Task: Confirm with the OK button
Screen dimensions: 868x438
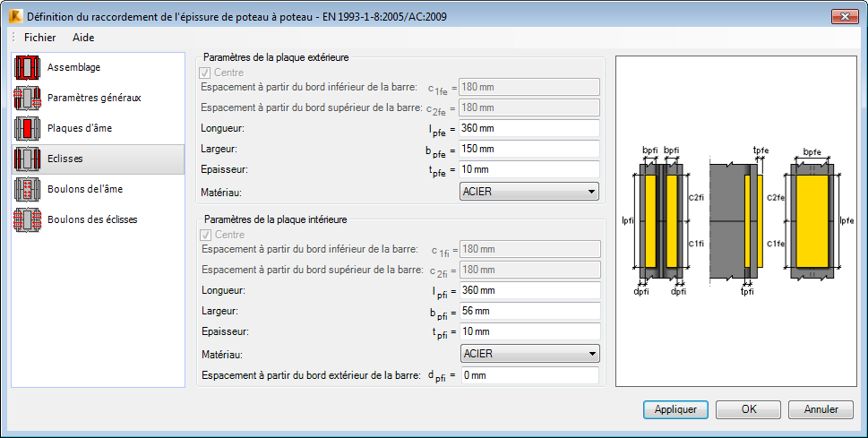Action: point(749,409)
